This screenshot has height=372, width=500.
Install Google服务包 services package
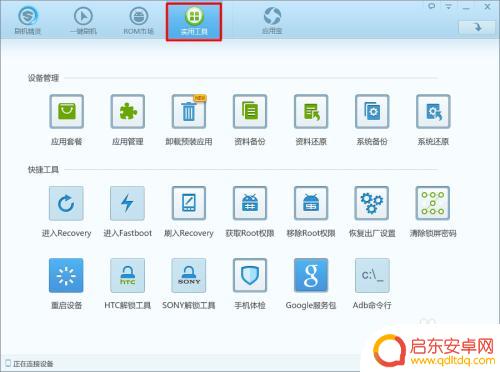click(x=311, y=275)
